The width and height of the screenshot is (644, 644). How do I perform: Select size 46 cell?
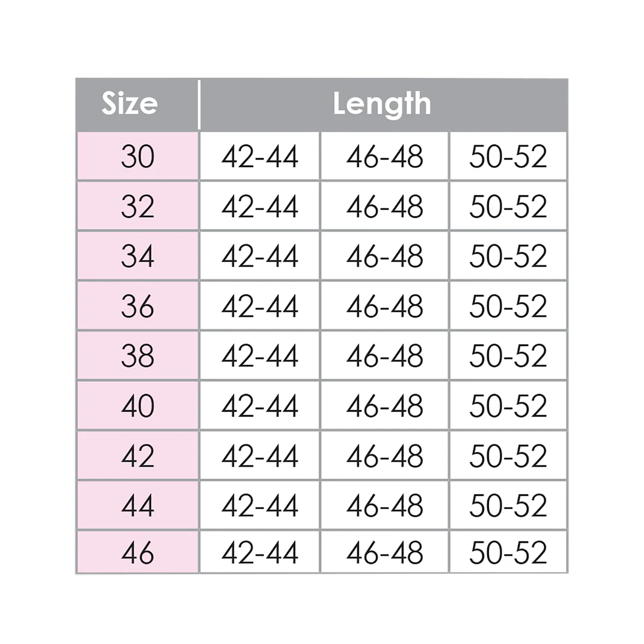click(137, 552)
